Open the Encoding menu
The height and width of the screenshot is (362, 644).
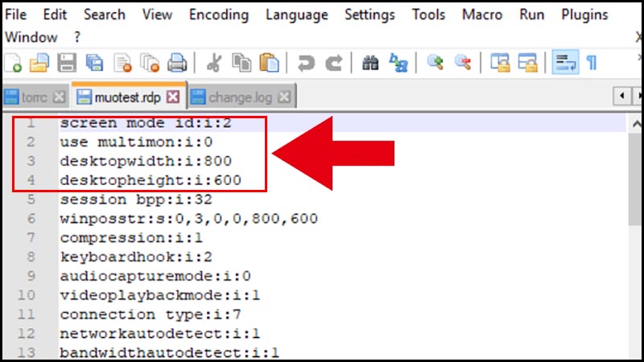[x=218, y=14]
